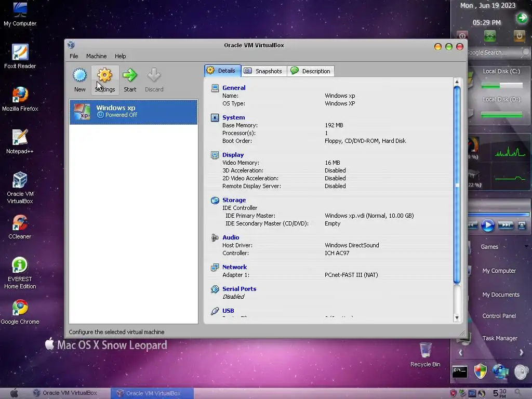Click the Serial Ports plug icon
The width and height of the screenshot is (532, 399).
[215, 289]
